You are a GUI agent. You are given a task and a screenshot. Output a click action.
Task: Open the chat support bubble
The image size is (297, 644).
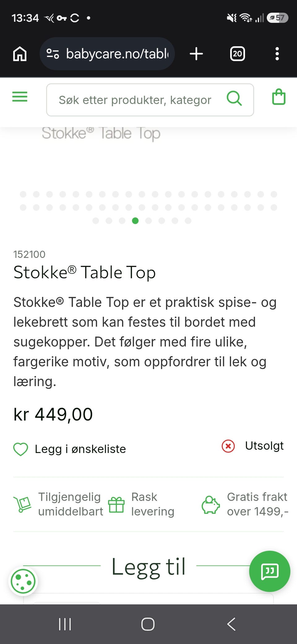[270, 571]
